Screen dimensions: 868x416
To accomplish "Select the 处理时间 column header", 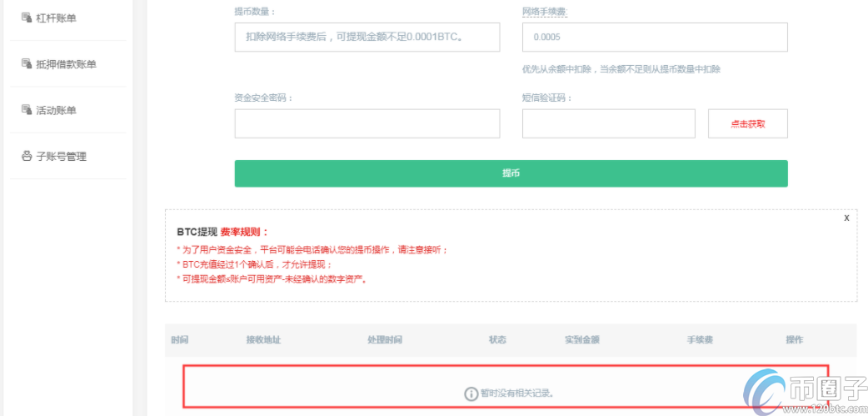I will point(385,340).
